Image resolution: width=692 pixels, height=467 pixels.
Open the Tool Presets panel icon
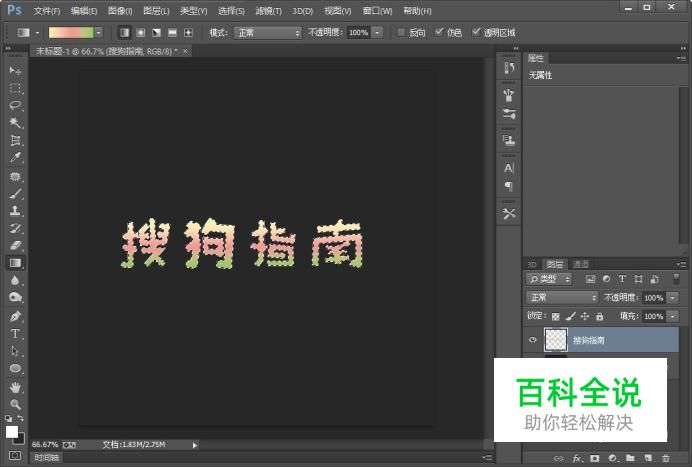pyautogui.click(x=509, y=214)
